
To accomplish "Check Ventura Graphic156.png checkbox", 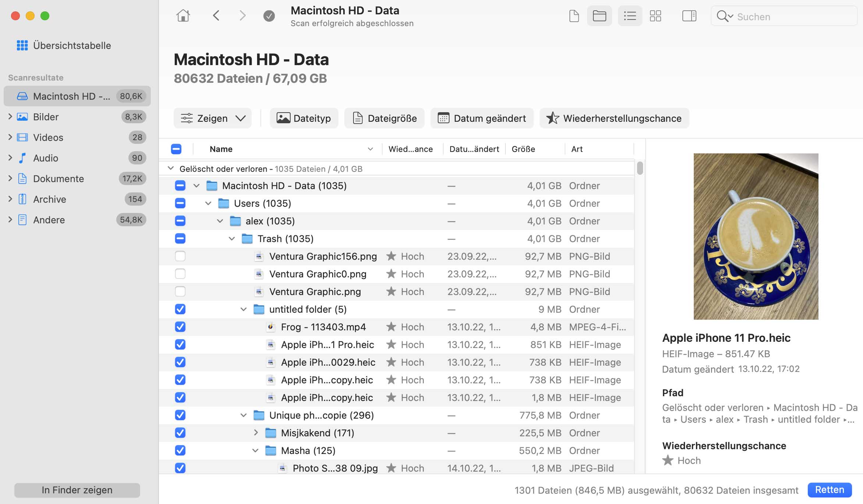I will tap(180, 256).
